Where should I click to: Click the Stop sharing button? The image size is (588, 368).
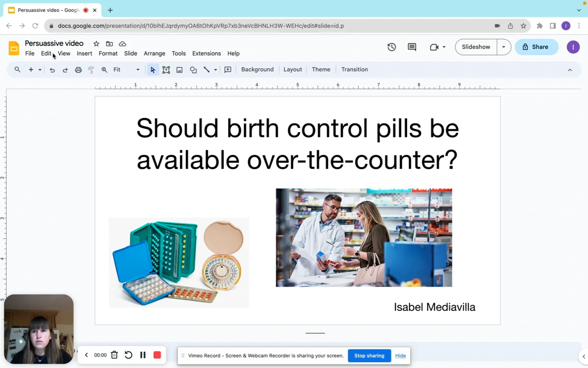(369, 355)
